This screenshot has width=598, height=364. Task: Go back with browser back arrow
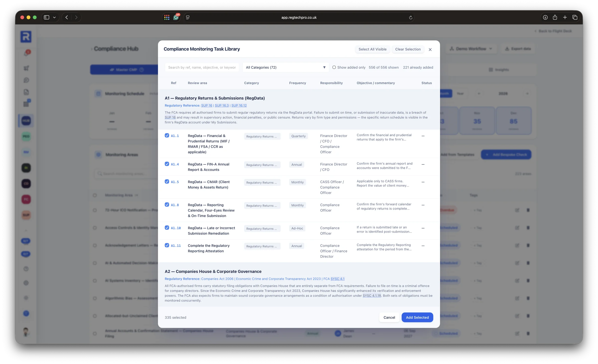pyautogui.click(x=67, y=17)
